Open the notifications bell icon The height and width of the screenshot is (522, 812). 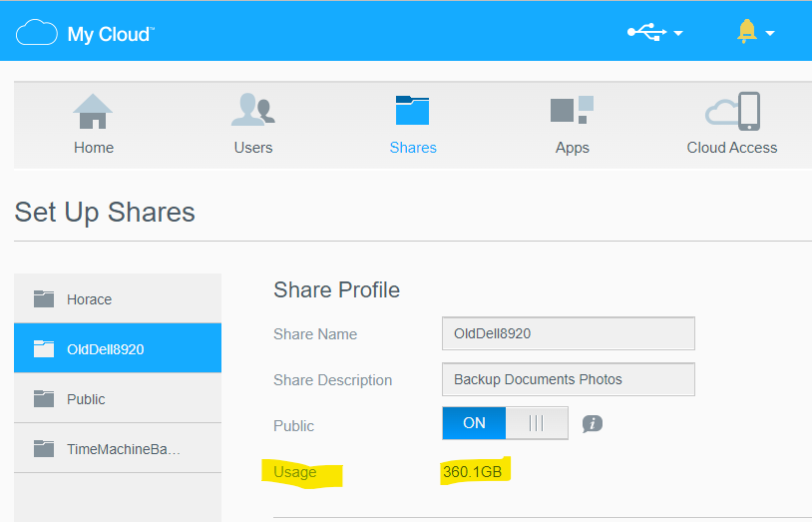point(747,31)
